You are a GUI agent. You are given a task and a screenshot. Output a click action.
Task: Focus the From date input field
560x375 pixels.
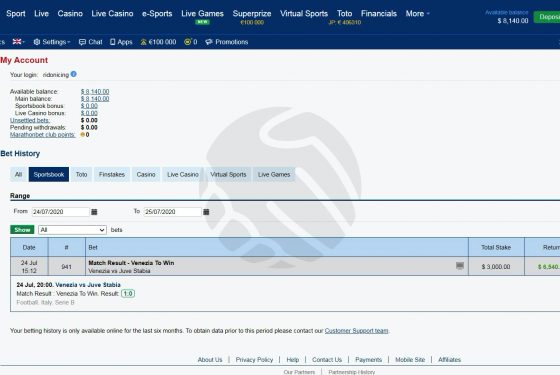click(x=61, y=212)
